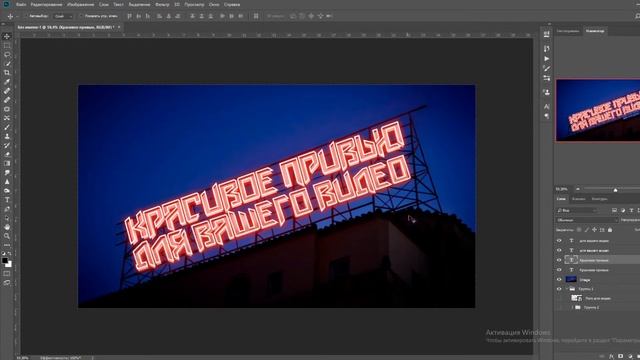Close the open document tab

[119, 27]
